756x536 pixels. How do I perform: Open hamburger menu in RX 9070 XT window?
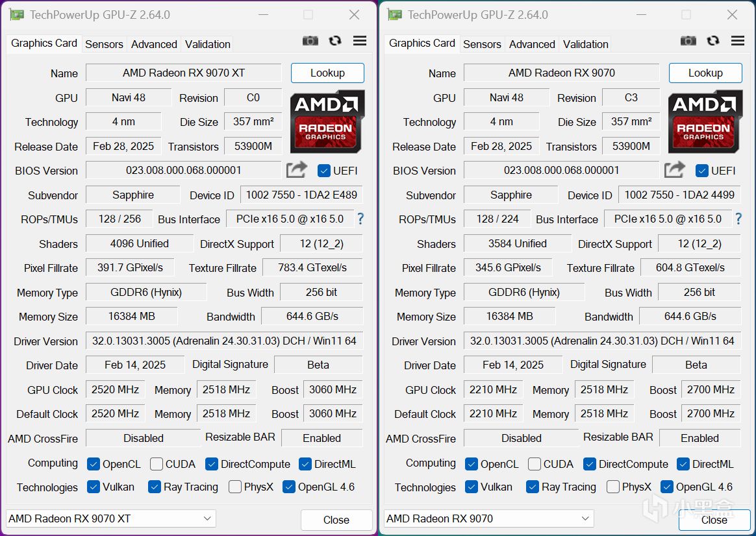[x=360, y=41]
